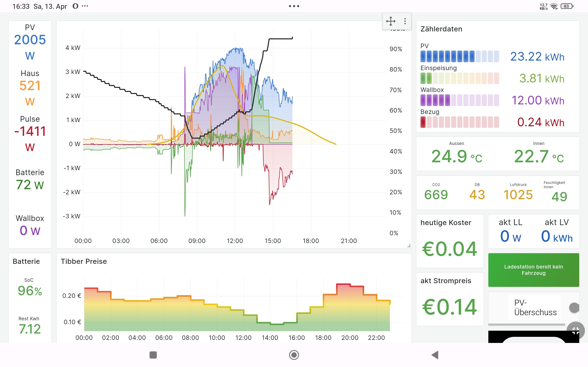Open the chart panel three-dot menu
The height and width of the screenshot is (367, 588).
click(405, 21)
